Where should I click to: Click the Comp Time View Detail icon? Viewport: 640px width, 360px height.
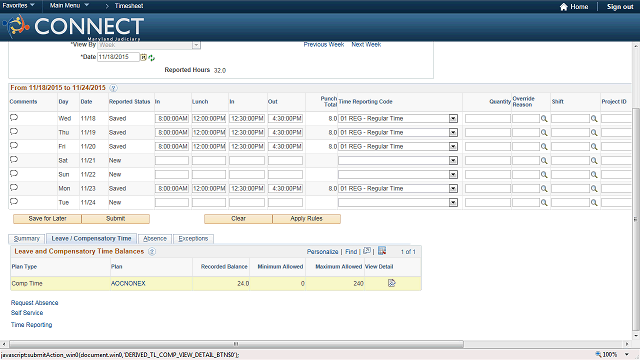[x=391, y=283]
